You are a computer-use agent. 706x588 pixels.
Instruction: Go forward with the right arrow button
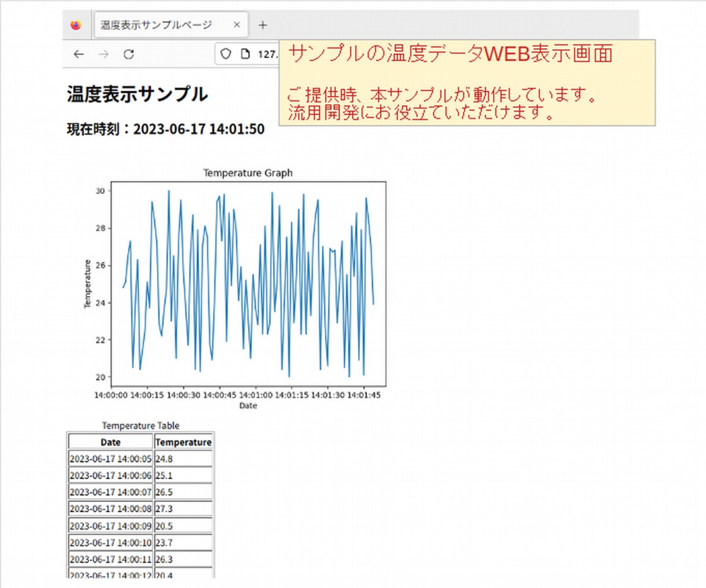click(x=104, y=54)
